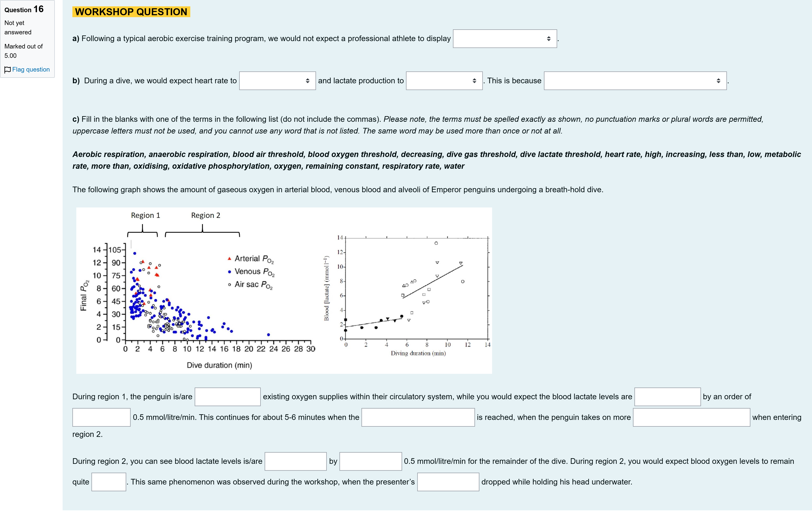This screenshot has width=812, height=518.
Task: Click the blank after 'blood lactate levels is/are' in region 2
Action: (x=296, y=461)
